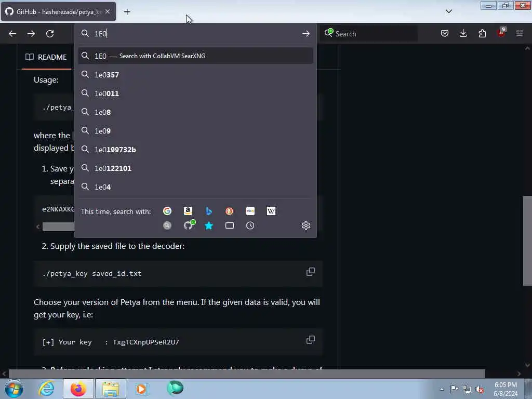The image size is (532, 399).
Task: Open the taskbar clock showing 6:05 PM
Action: point(506,389)
